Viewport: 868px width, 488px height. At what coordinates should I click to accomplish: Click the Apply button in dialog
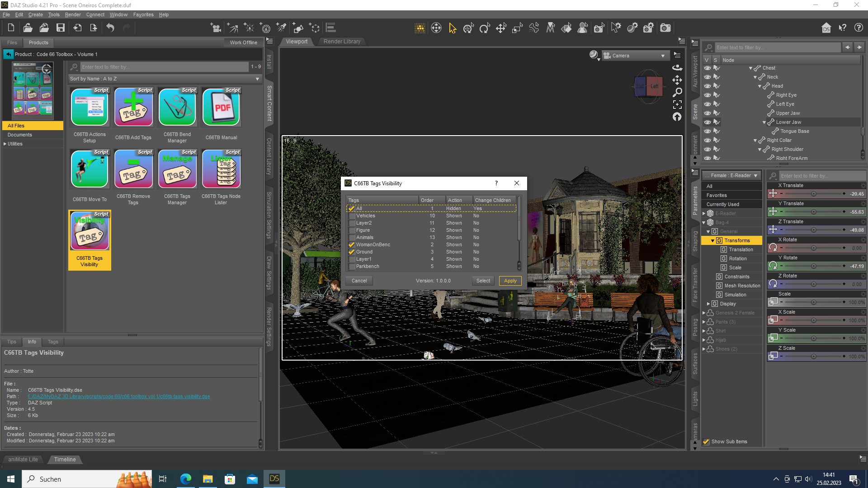click(510, 281)
